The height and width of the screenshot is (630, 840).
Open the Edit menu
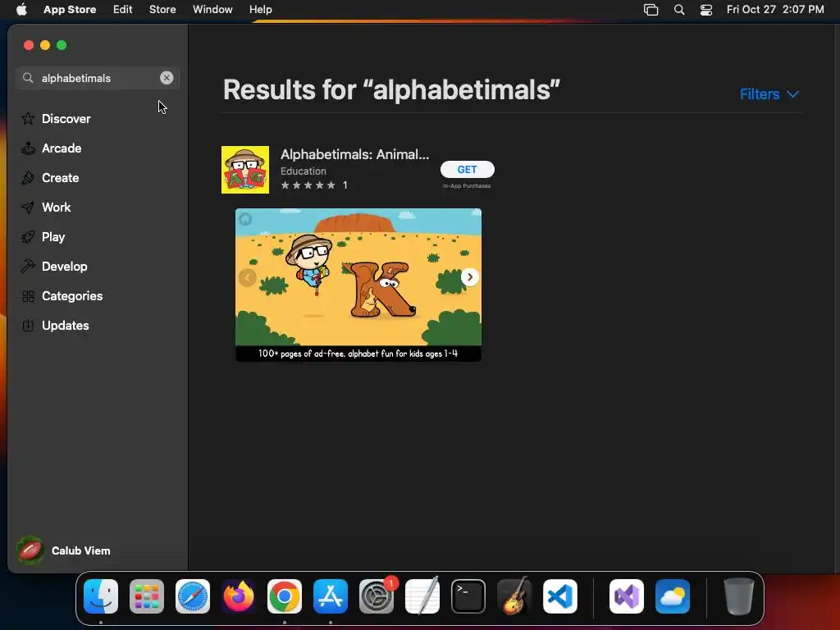(x=123, y=9)
